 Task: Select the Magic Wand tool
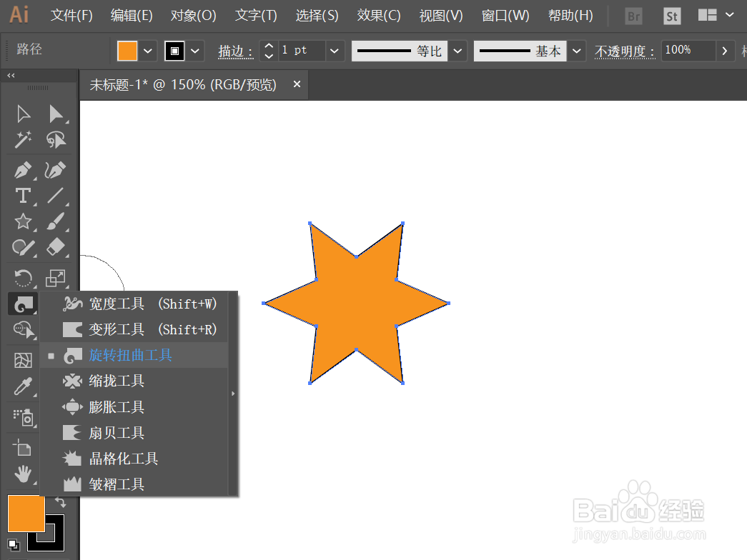(22, 140)
